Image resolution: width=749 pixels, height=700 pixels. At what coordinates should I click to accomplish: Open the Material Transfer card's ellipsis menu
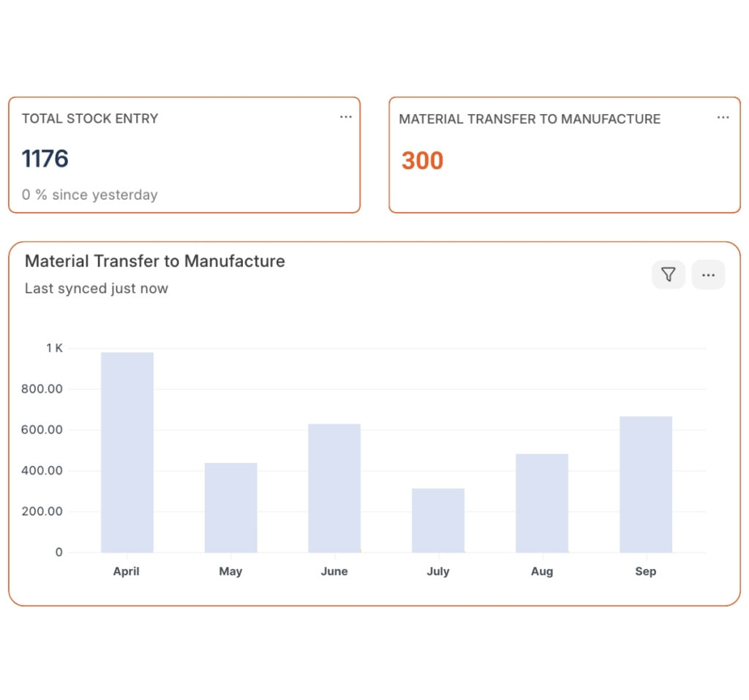point(723,118)
